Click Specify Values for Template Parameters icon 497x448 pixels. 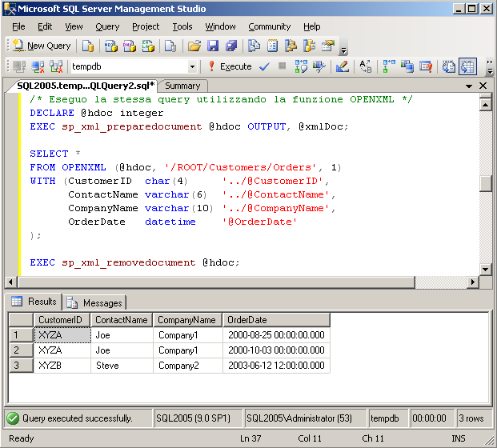click(x=366, y=66)
